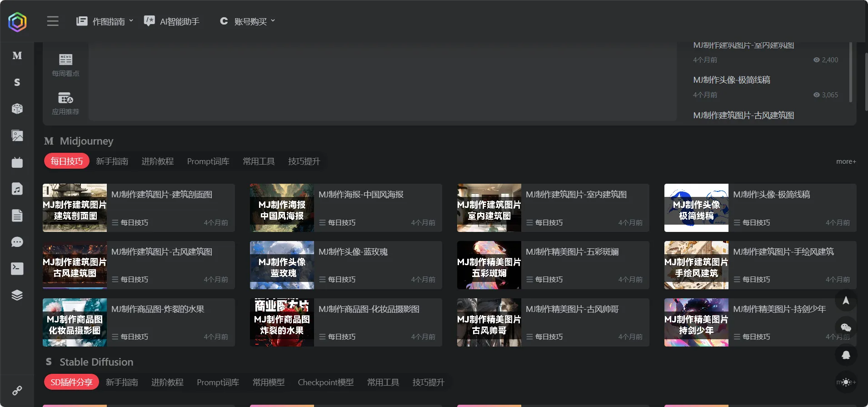Expand the 账号购买 dropdown menu
This screenshot has width=868, height=407.
tap(247, 21)
